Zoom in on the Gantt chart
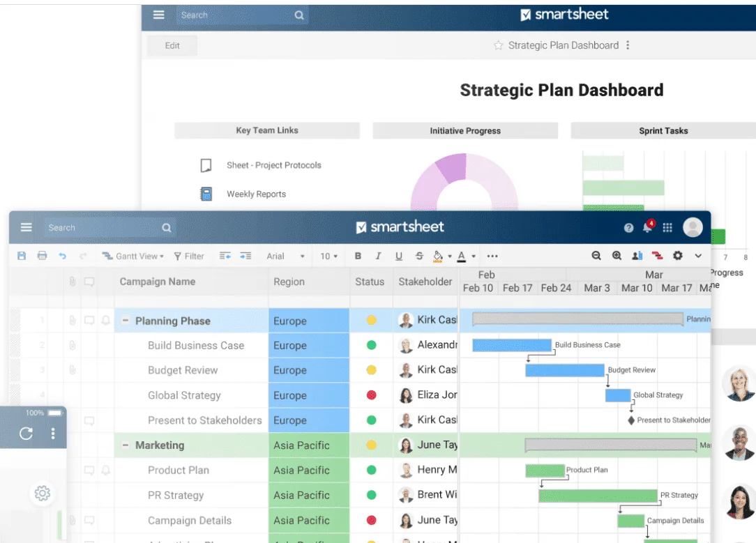Screen dimensions: 756x543 pyautogui.click(x=617, y=256)
